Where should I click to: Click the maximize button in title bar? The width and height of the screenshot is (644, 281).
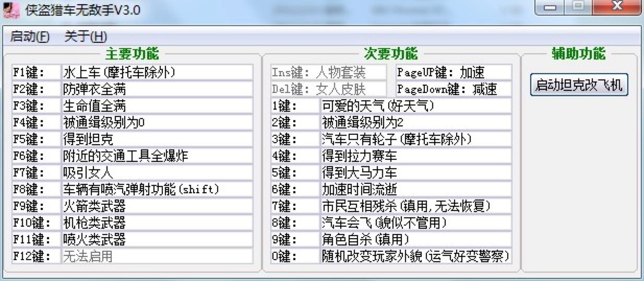578,7
